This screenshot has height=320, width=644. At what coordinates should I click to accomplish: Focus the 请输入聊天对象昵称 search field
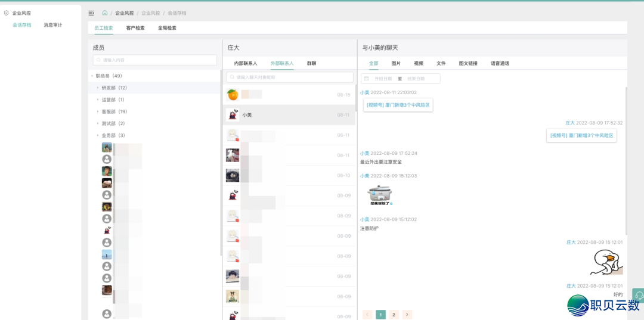click(x=290, y=77)
